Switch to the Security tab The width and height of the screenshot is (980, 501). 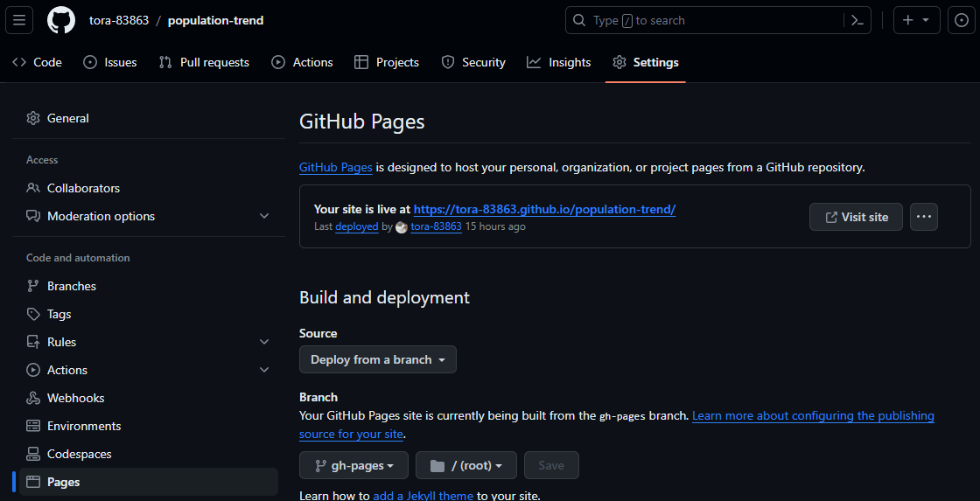[473, 62]
